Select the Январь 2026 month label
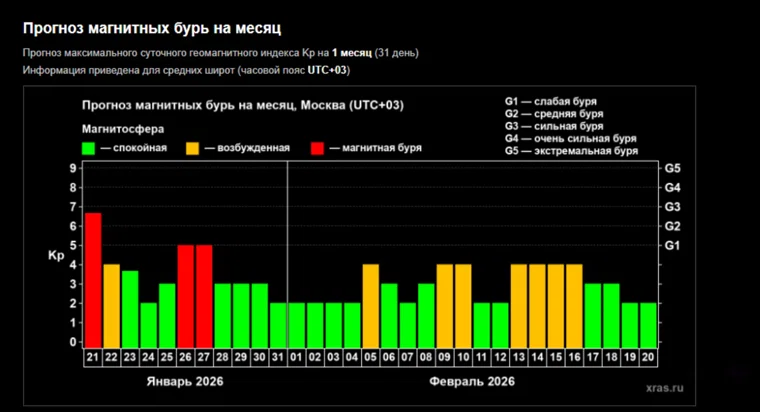 click(x=185, y=382)
